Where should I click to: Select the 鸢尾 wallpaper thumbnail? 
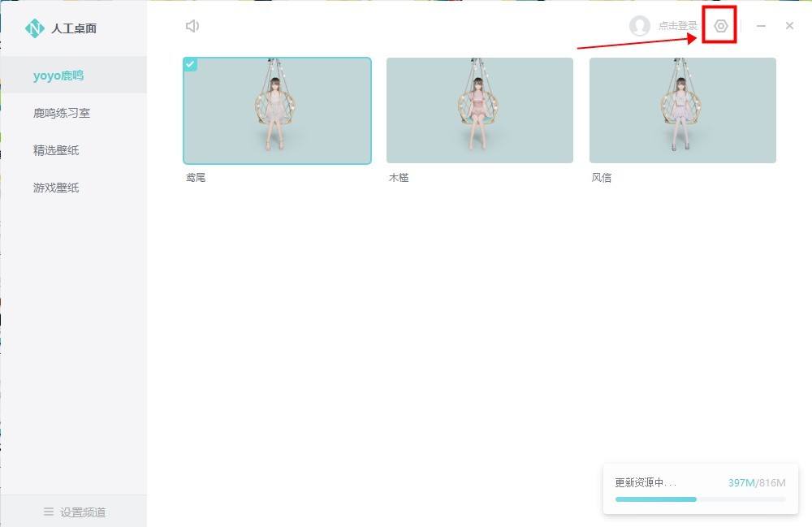coord(277,110)
